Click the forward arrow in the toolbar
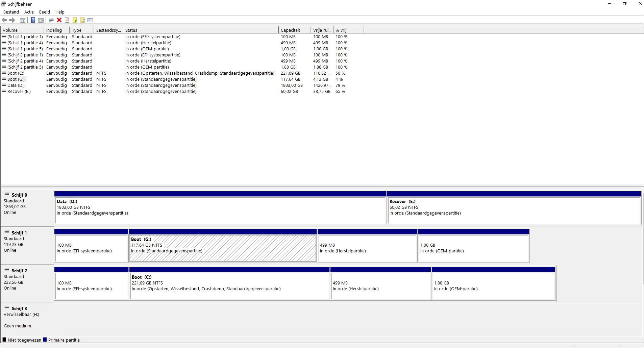Image resolution: width=644 pixels, height=348 pixels. click(x=12, y=20)
